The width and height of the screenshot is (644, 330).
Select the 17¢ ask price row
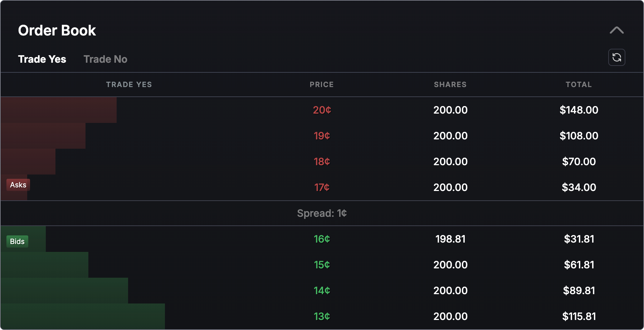(x=322, y=187)
